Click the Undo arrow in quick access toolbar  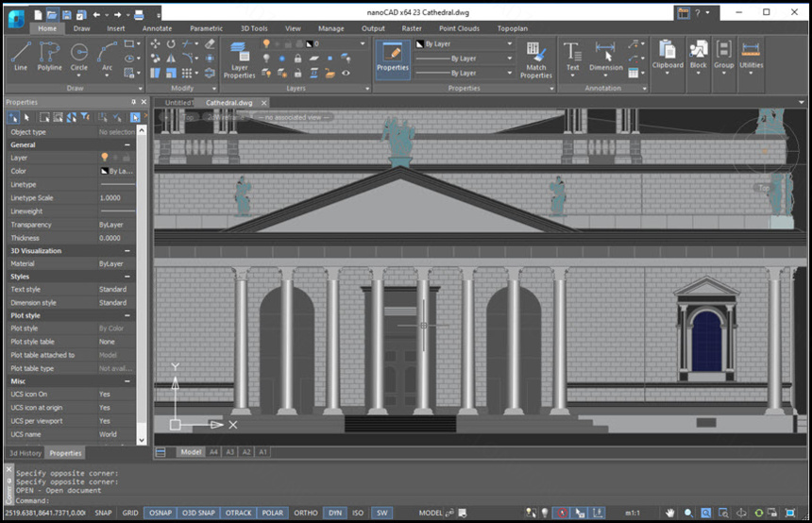coord(96,15)
